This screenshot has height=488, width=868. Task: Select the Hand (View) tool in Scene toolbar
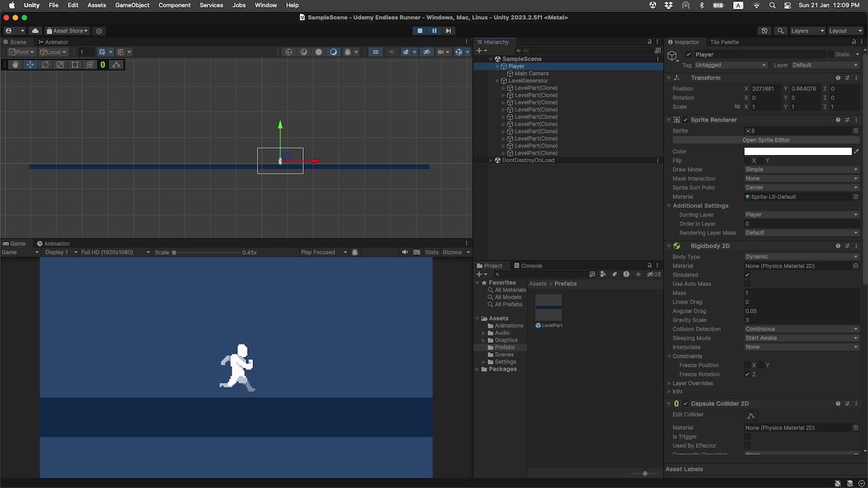pos(16,65)
